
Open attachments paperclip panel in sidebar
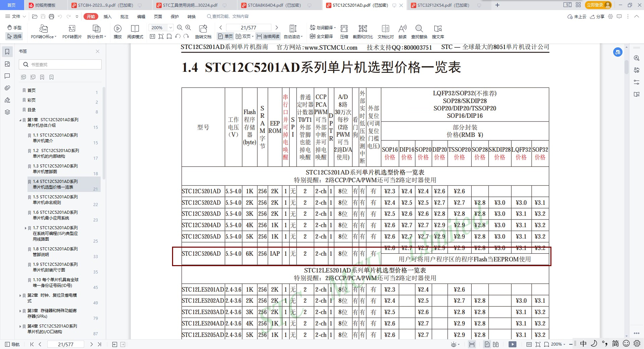7,88
